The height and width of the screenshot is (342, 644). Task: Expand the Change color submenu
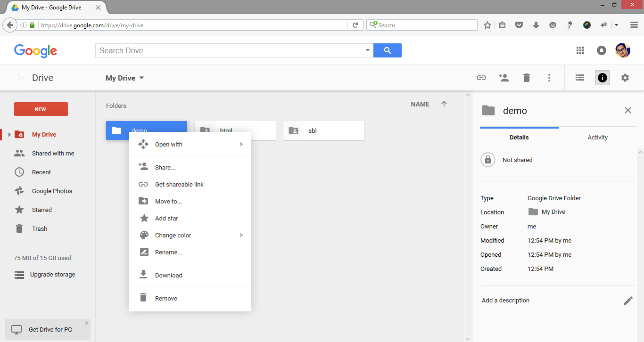(173, 235)
